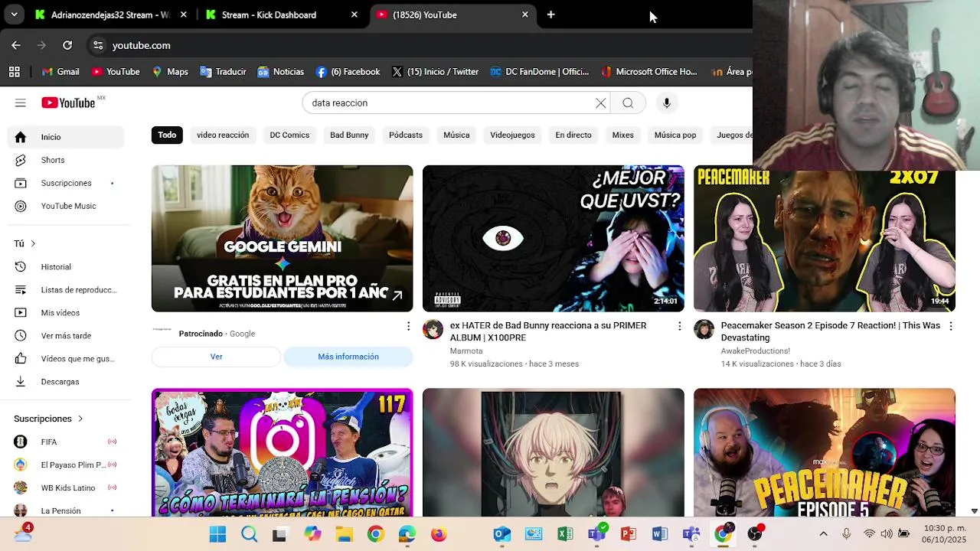Open the Windows Start menu
Viewport: 980px width, 551px height.
tap(217, 534)
